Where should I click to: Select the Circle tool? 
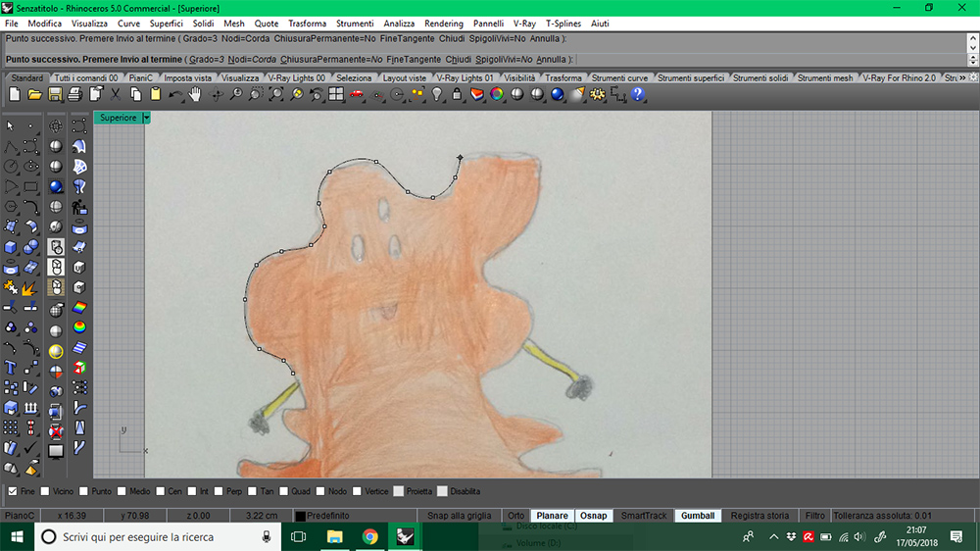[x=11, y=167]
